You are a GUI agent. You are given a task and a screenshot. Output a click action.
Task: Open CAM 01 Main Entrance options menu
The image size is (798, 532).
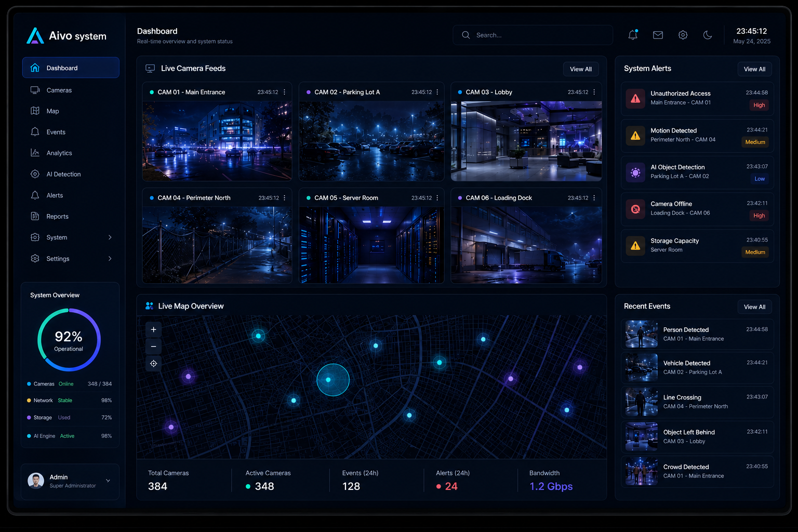[284, 92]
